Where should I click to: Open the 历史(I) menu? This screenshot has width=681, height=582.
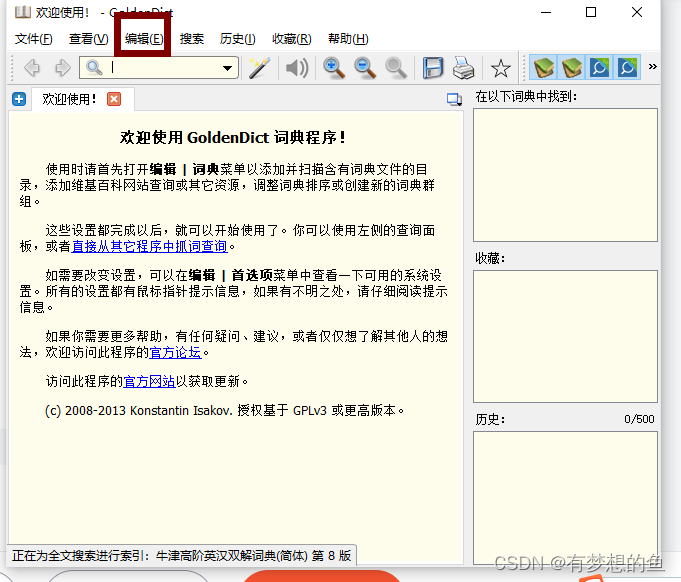(238, 39)
